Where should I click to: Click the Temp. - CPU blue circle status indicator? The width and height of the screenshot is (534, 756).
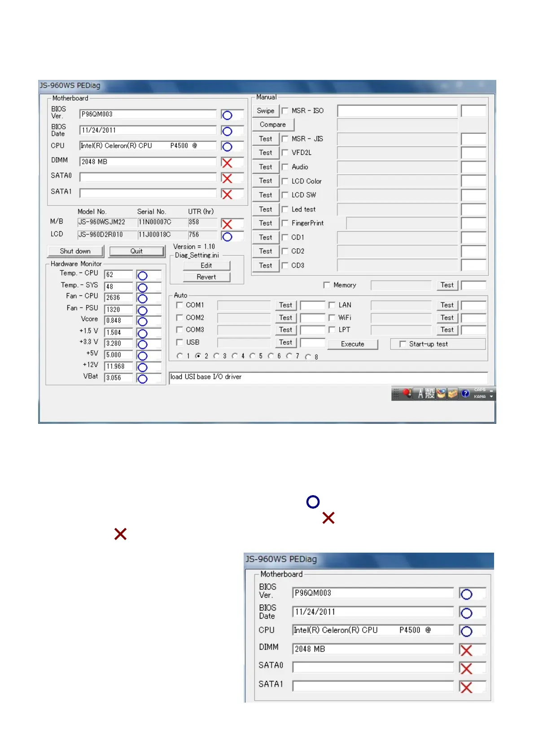(x=142, y=276)
